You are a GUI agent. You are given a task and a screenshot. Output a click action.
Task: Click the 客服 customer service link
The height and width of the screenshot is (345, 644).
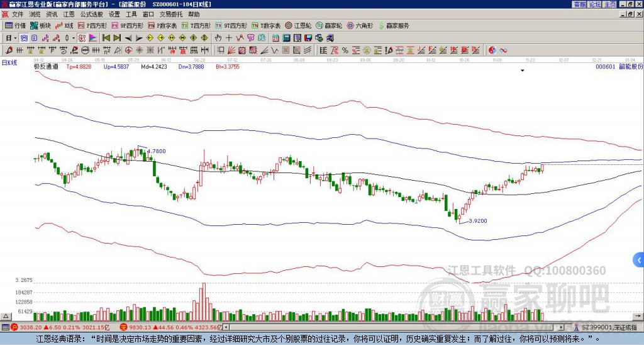tap(579, 4)
